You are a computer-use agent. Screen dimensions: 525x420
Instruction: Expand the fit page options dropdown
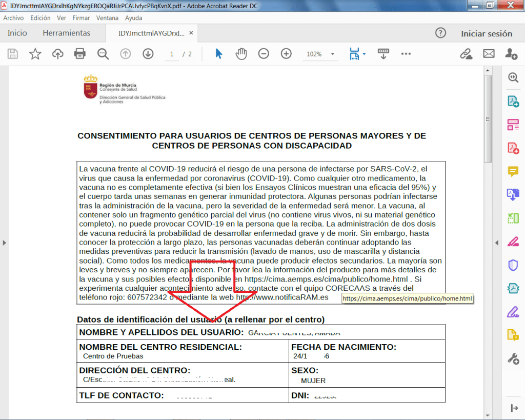point(364,54)
